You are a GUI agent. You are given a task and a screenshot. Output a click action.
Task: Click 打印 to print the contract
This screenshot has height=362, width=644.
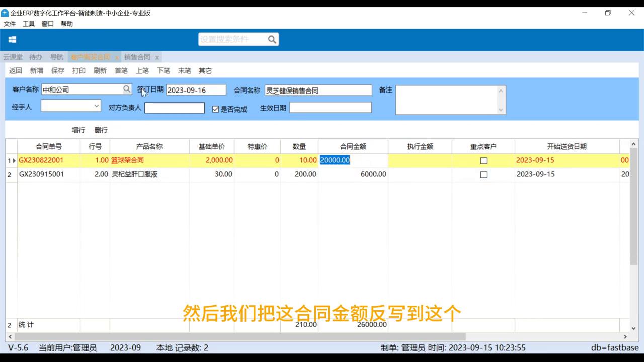[x=78, y=70]
